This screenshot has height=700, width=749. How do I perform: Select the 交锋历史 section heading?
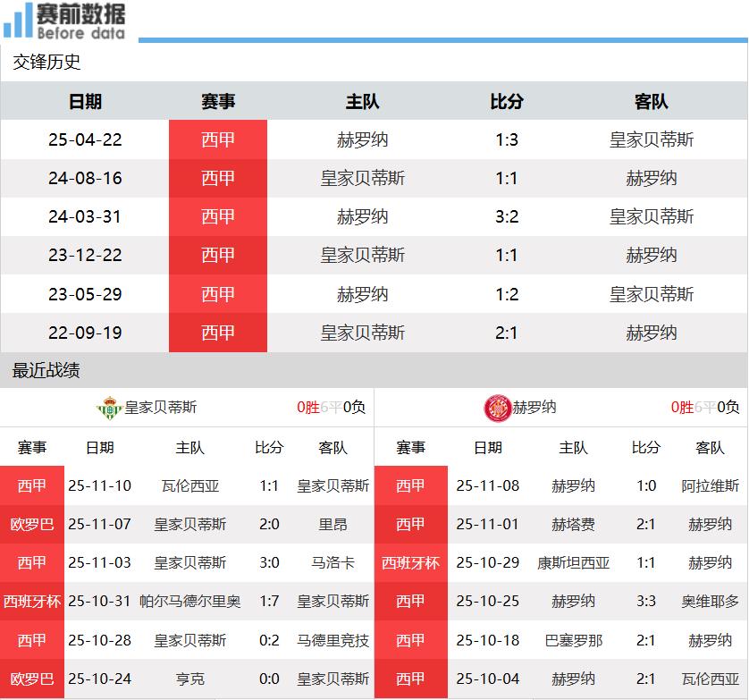(x=46, y=62)
